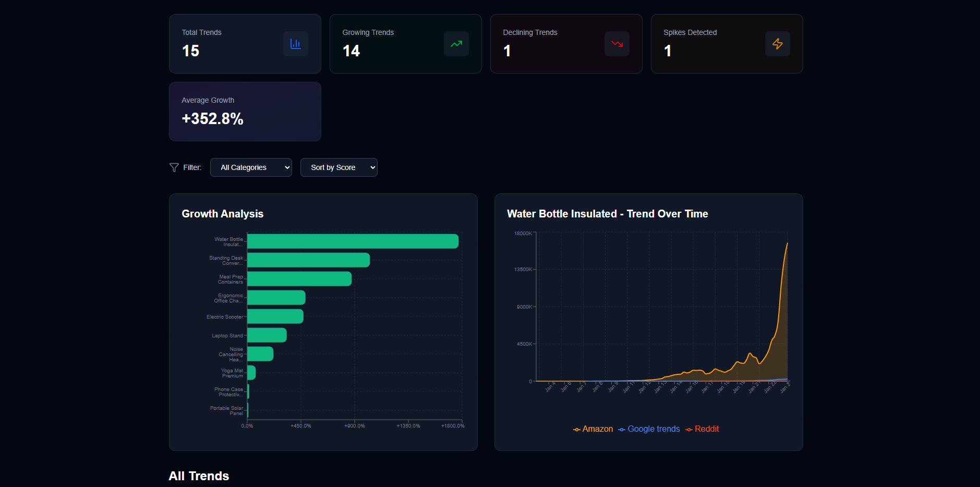Click the +900.0% x-axis label
The image size is (980, 487).
point(355,426)
